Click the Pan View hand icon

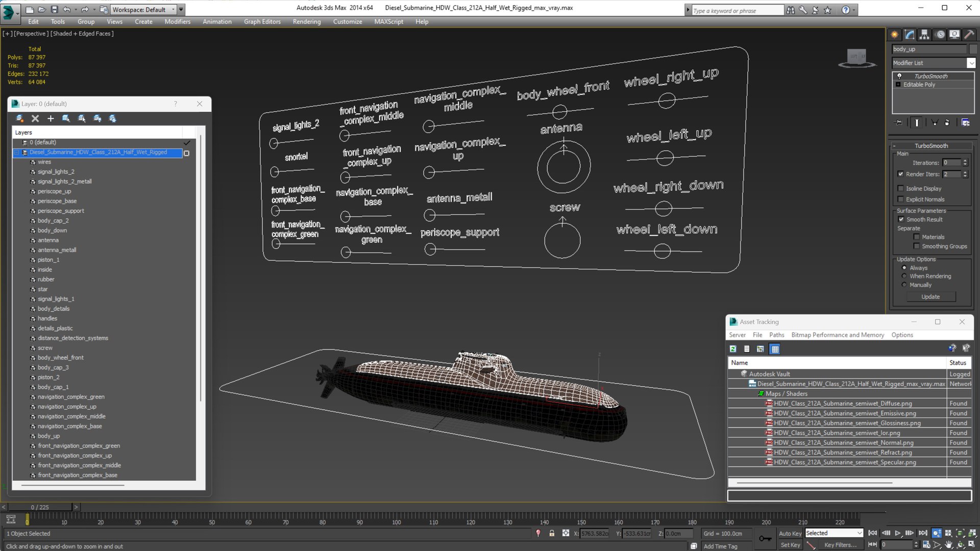pyautogui.click(x=949, y=545)
